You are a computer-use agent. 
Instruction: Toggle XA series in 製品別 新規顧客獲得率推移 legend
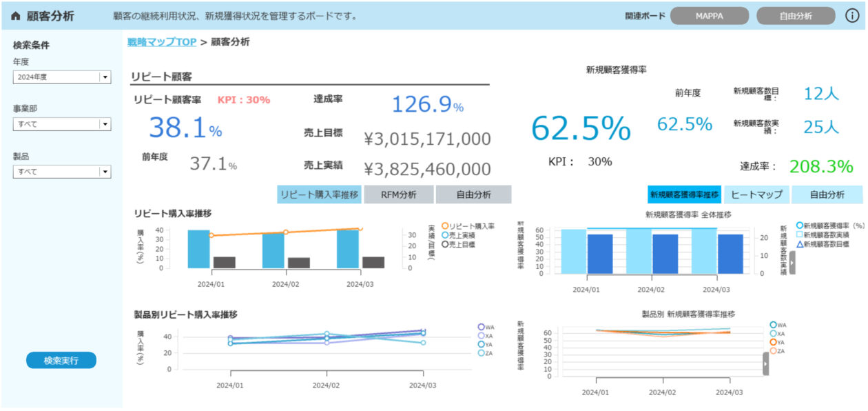coord(778,334)
